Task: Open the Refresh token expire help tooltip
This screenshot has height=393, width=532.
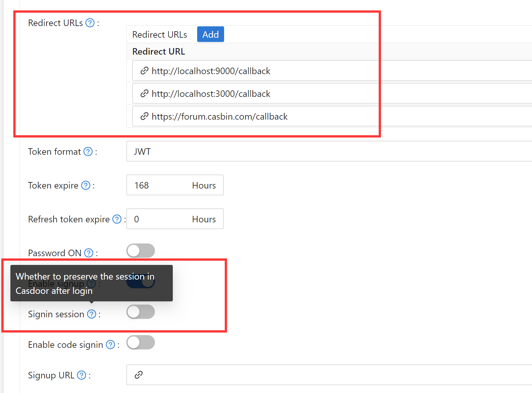Action: (117, 219)
